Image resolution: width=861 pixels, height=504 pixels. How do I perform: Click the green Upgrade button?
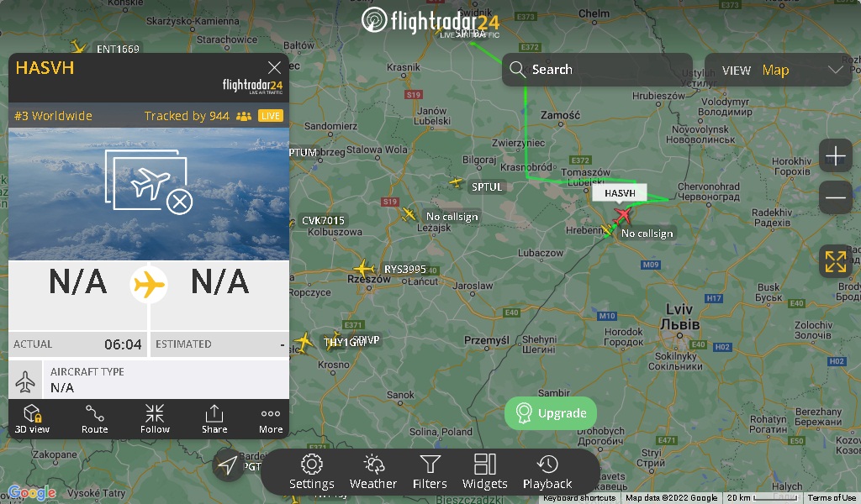click(551, 413)
